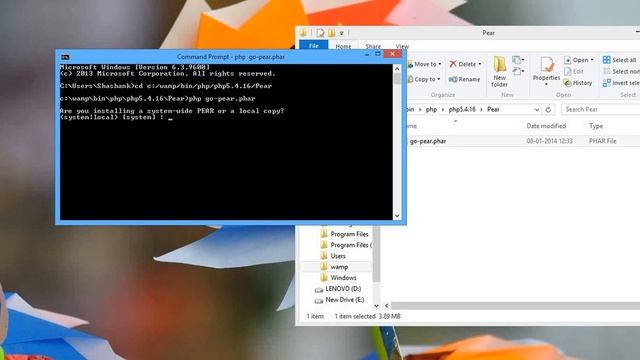Open the File tab in Pear window
The height and width of the screenshot is (360, 640).
click(313, 46)
